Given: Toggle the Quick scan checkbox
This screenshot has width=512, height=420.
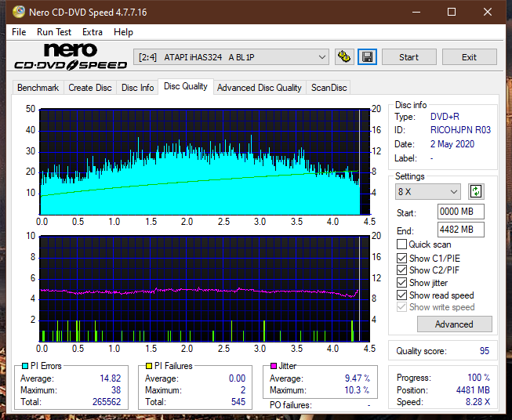Looking at the screenshot, I should point(401,244).
